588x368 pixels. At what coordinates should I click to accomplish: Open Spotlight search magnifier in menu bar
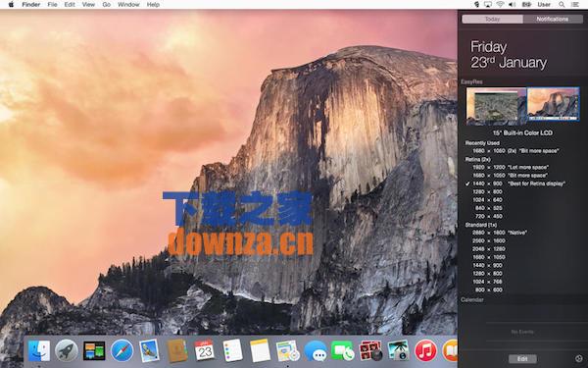[x=562, y=5]
